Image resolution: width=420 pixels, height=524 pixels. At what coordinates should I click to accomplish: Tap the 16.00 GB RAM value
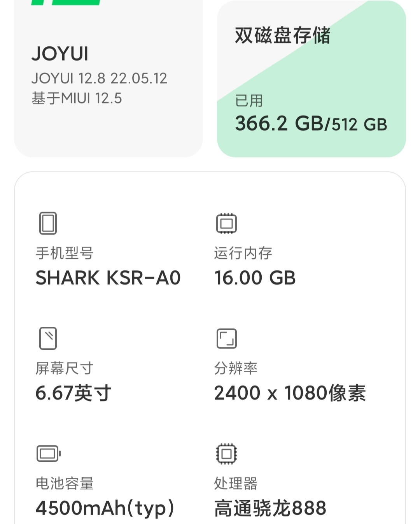pos(255,278)
